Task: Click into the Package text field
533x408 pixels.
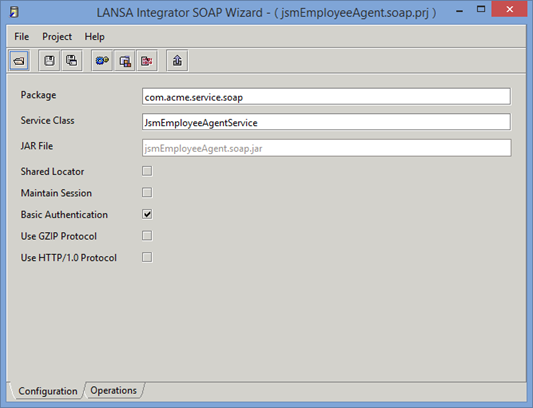Action: [326, 97]
